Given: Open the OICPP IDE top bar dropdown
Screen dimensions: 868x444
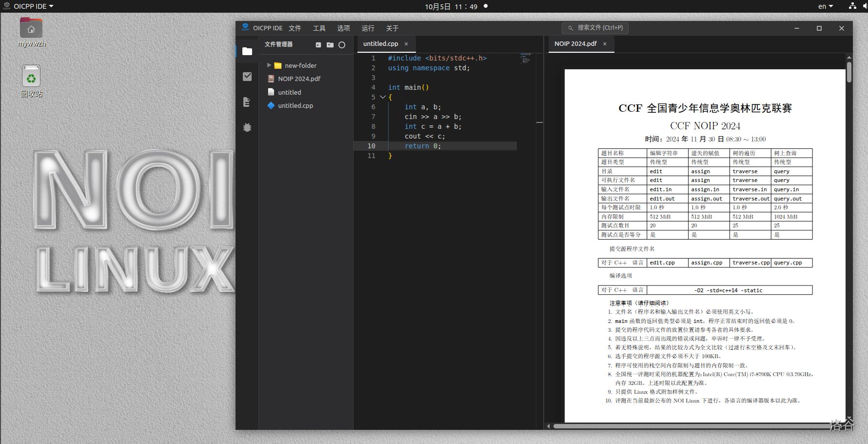Looking at the screenshot, I should click(29, 6).
